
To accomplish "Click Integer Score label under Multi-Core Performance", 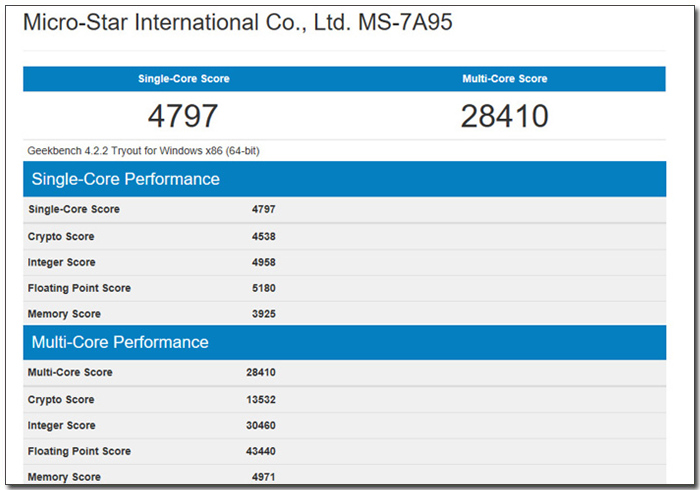I will [x=61, y=426].
